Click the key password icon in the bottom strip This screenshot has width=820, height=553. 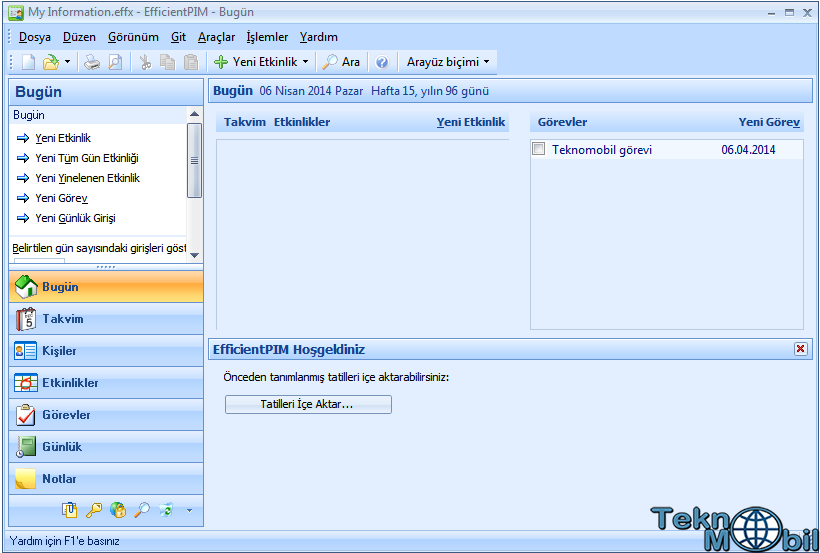click(94, 510)
